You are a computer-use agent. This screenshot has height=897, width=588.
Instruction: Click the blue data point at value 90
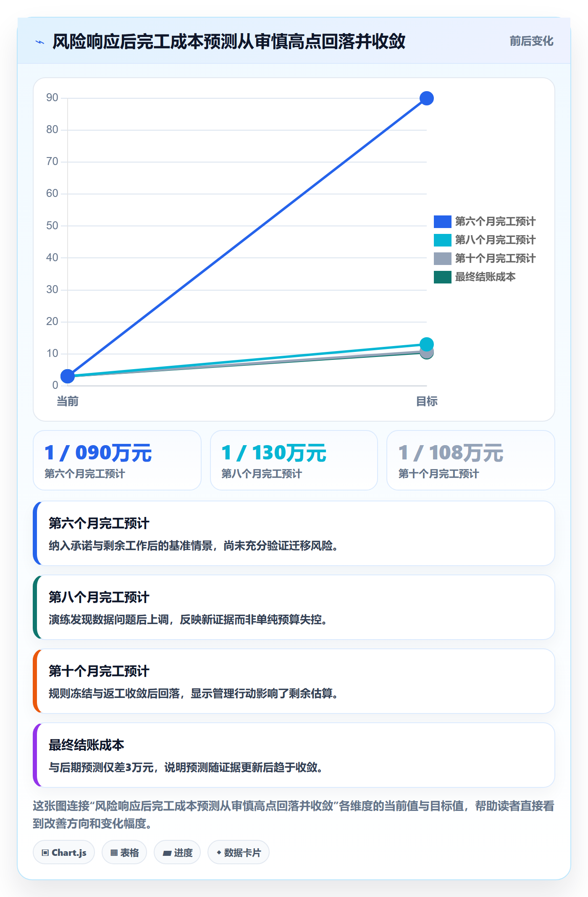[x=427, y=98]
